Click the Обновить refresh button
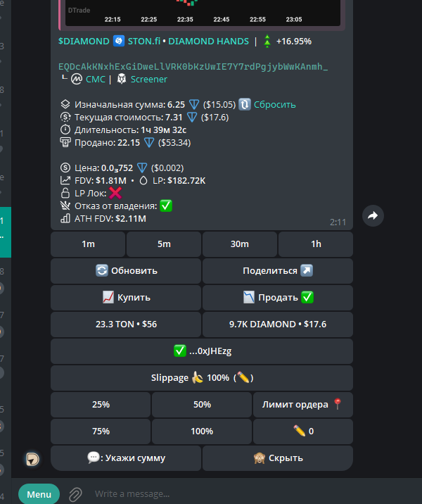 [126, 270]
